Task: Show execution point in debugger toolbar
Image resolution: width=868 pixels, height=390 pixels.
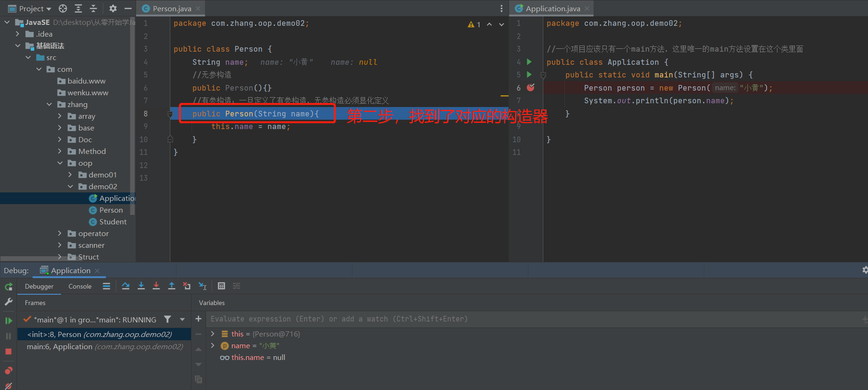Action: (x=107, y=286)
